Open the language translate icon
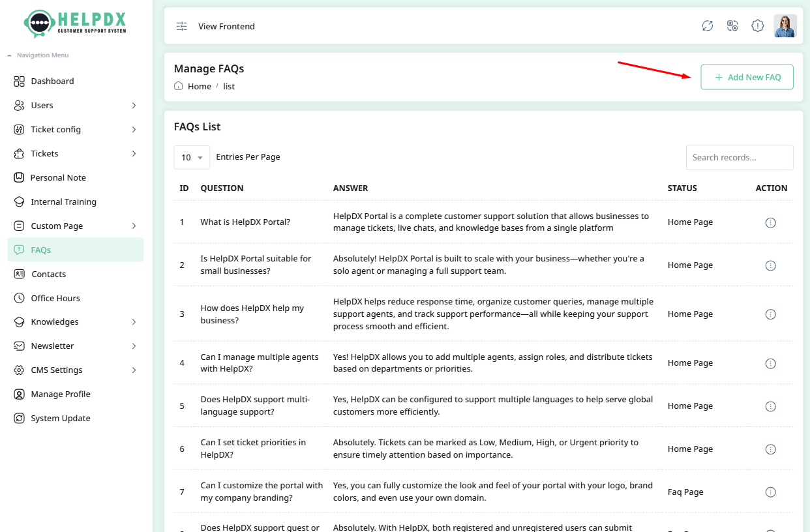810x532 pixels. click(732, 26)
